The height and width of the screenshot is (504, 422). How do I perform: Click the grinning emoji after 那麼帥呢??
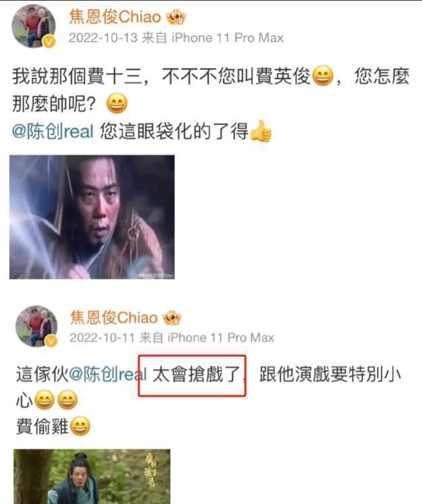point(117,103)
